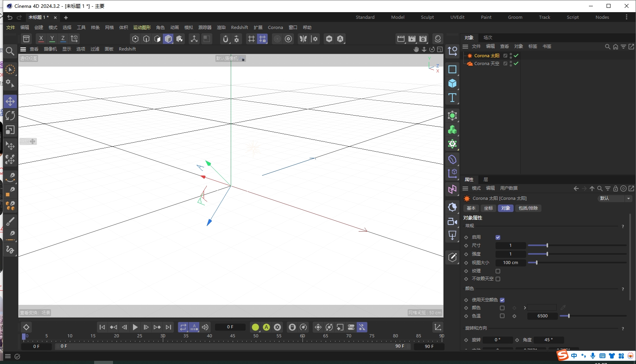Image resolution: width=636 pixels, height=364 pixels.
Task: Record active objects keyframe button
Action: tap(255, 327)
